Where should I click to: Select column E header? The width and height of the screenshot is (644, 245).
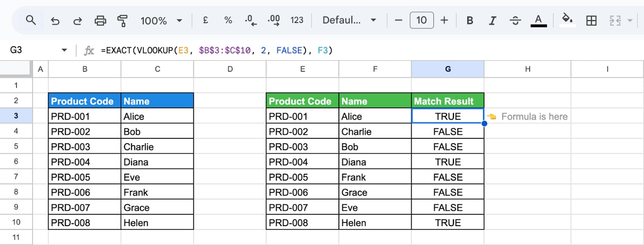(x=303, y=69)
